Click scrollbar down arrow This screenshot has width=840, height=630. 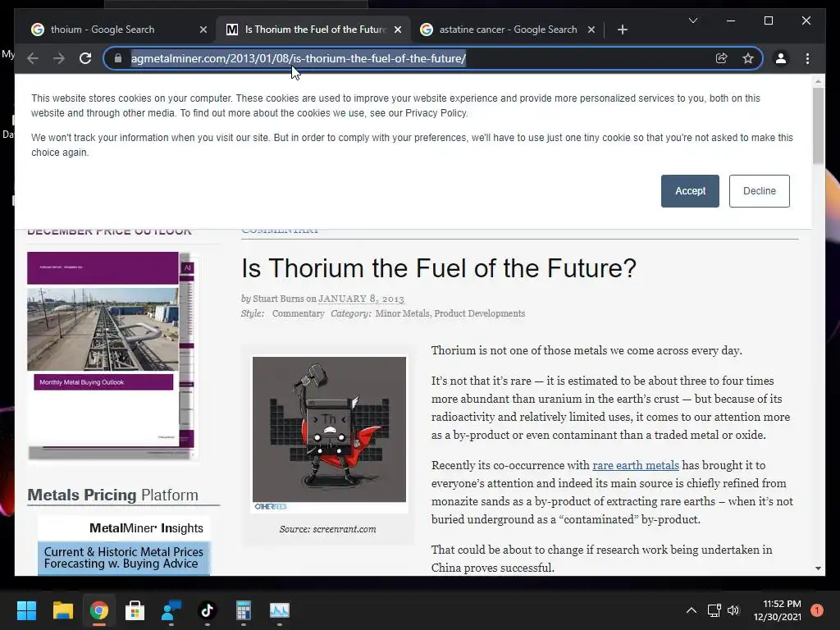818,568
